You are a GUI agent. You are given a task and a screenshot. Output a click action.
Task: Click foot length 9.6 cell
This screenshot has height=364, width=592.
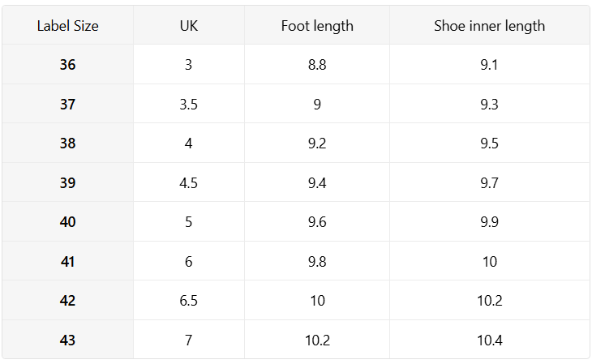pos(317,221)
